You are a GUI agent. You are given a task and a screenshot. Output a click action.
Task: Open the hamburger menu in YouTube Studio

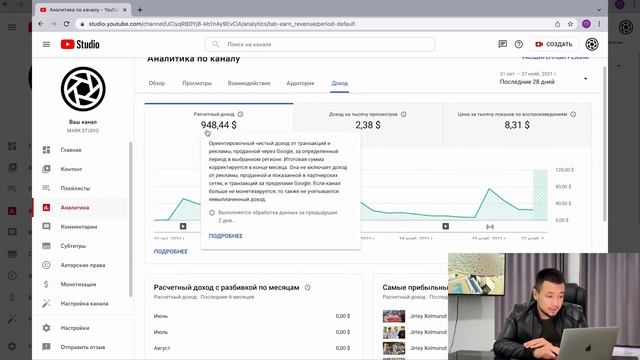pos(46,44)
